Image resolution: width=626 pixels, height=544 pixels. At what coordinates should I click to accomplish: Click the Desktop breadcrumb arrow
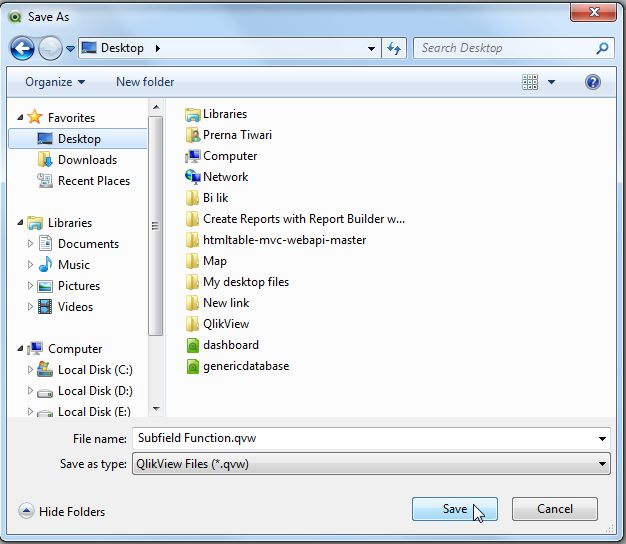click(158, 48)
